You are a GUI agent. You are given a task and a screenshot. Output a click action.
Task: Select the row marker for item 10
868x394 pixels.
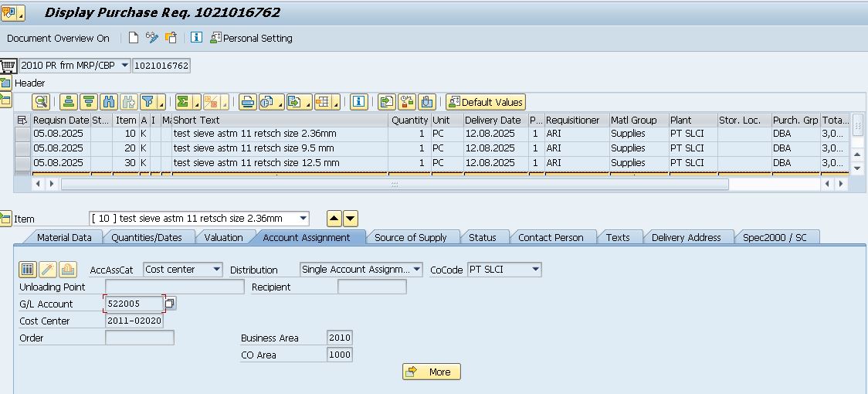[22, 134]
